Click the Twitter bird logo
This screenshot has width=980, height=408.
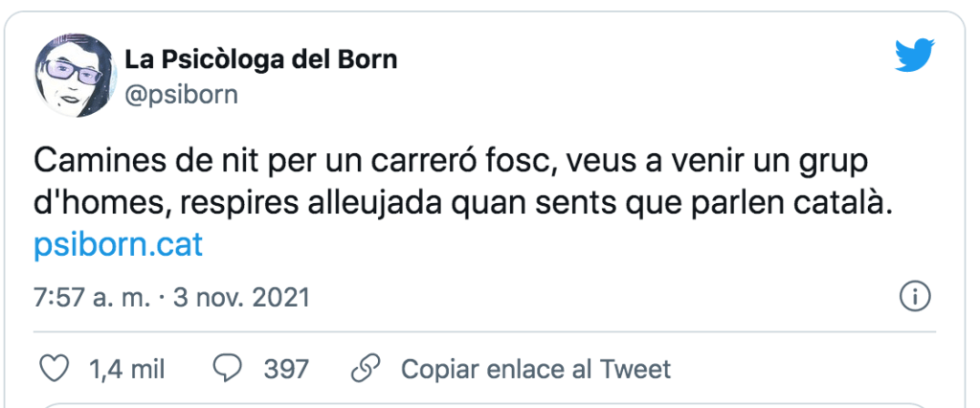click(913, 57)
